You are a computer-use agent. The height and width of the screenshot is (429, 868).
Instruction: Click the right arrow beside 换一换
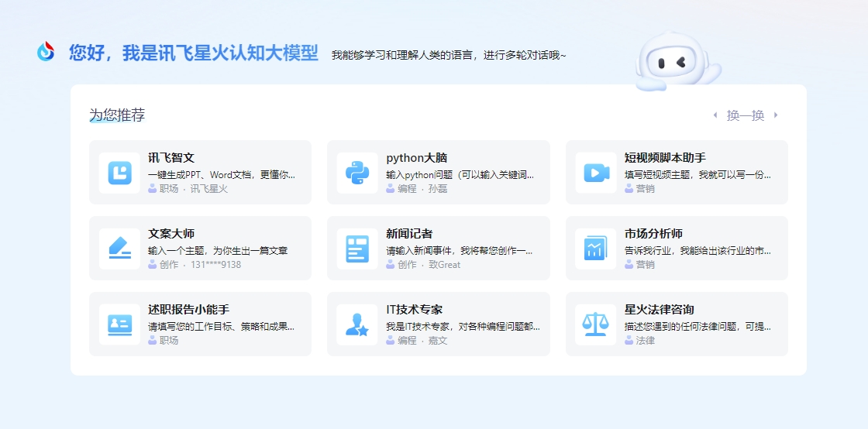tap(776, 115)
